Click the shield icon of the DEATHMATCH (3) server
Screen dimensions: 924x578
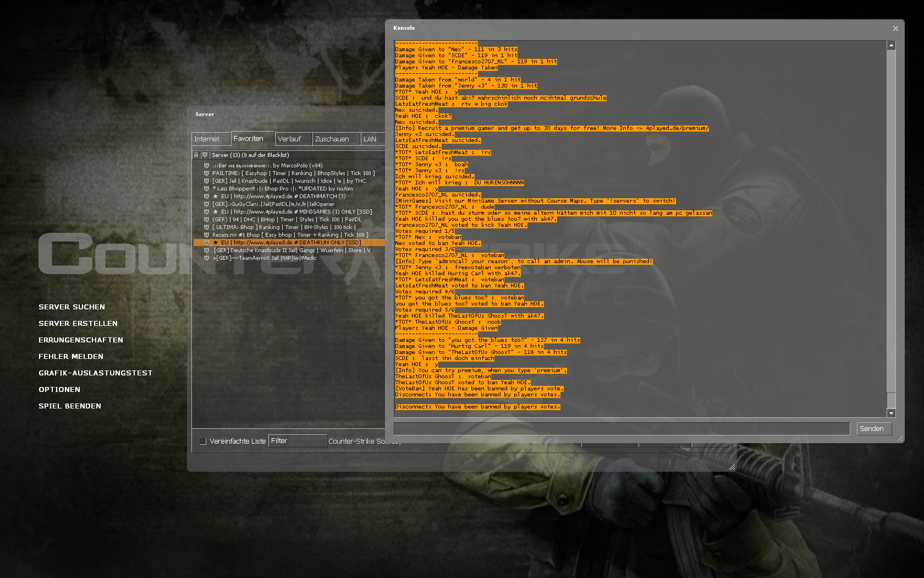(206, 196)
